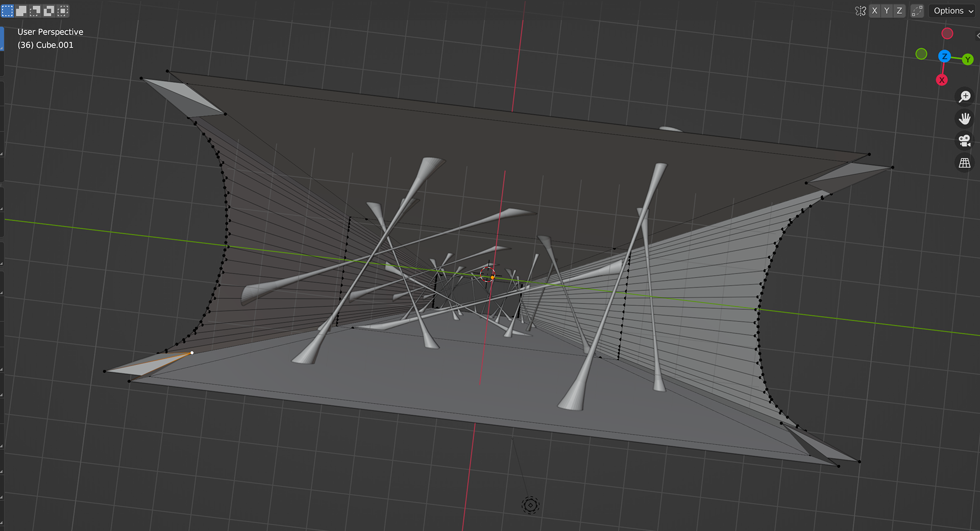Click the Zoom view magnifier icon
The height and width of the screenshot is (531, 980).
pos(965,96)
